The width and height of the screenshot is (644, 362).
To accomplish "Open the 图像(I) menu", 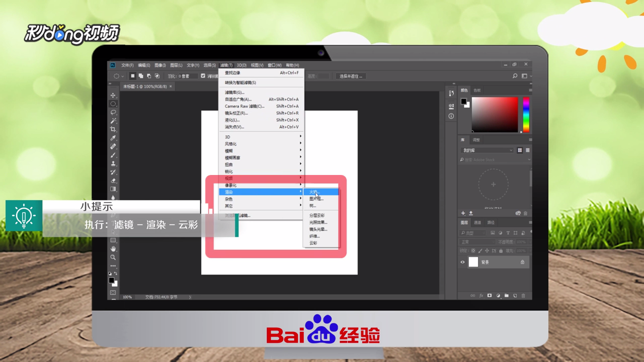I will [x=160, y=65].
